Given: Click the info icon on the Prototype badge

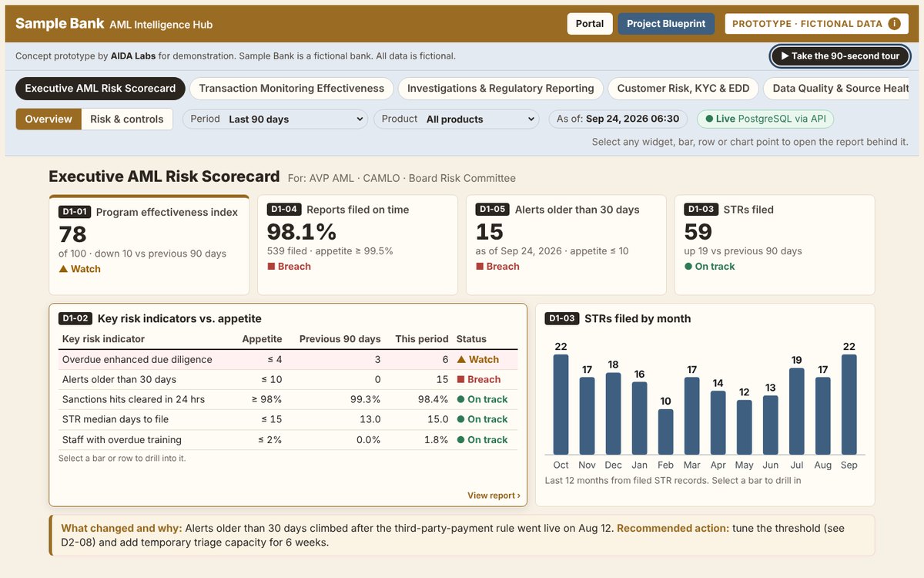Looking at the screenshot, I should coord(894,24).
